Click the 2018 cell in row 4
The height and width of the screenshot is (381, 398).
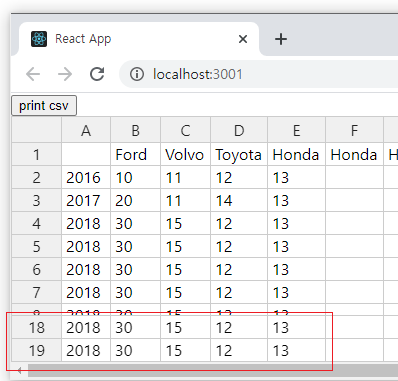pos(86,223)
